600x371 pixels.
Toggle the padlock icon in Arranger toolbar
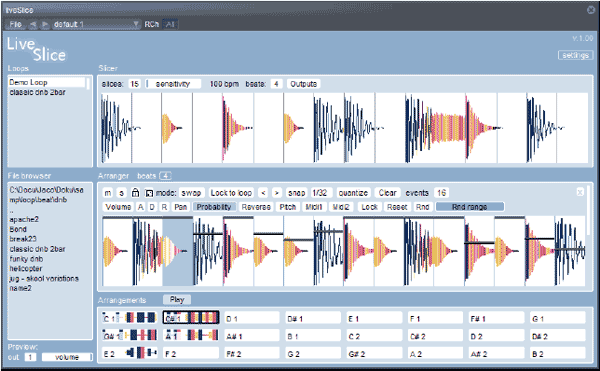click(x=135, y=193)
